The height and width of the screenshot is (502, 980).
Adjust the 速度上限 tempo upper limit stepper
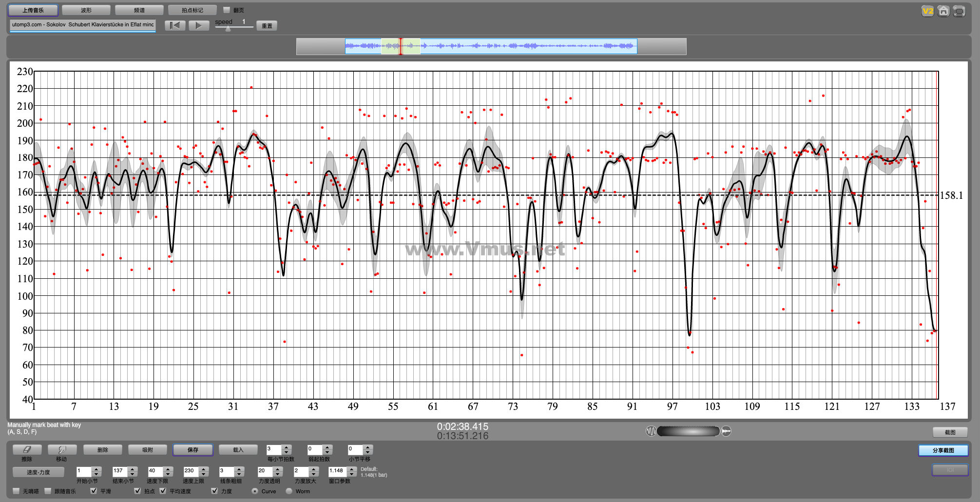[204, 471]
